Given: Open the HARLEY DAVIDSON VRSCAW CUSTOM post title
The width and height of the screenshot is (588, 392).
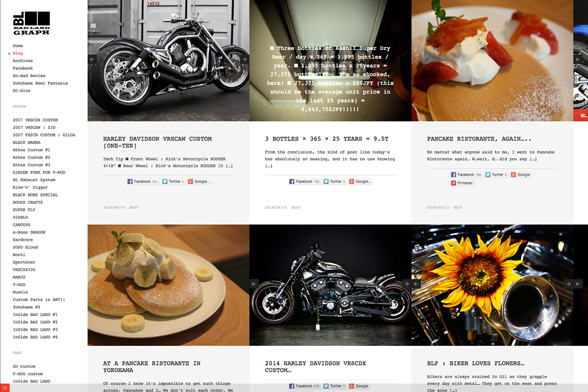Looking at the screenshot, I should pos(157,142).
